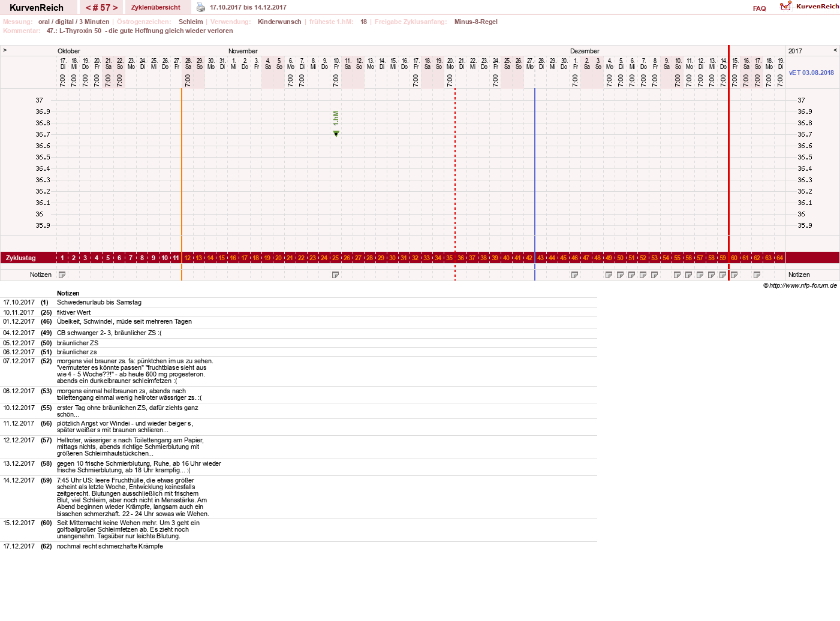Click the 37 label on right temperature axis
This screenshot has width=840, height=621.
[x=801, y=100]
